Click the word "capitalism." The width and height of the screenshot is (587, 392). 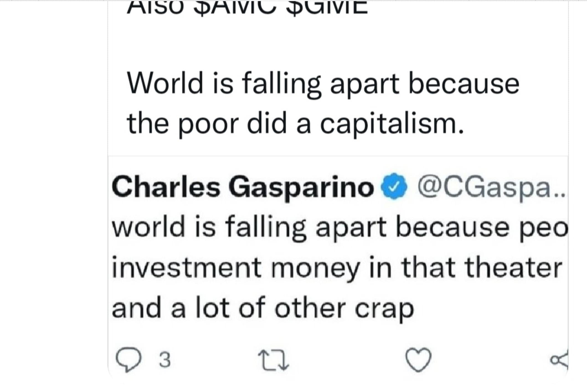[392, 124]
